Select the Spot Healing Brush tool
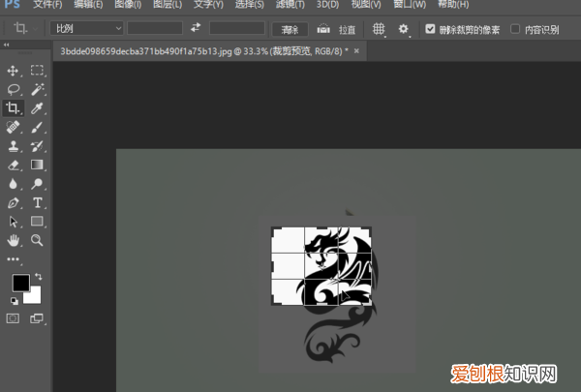The image size is (581, 392). pos(13,127)
